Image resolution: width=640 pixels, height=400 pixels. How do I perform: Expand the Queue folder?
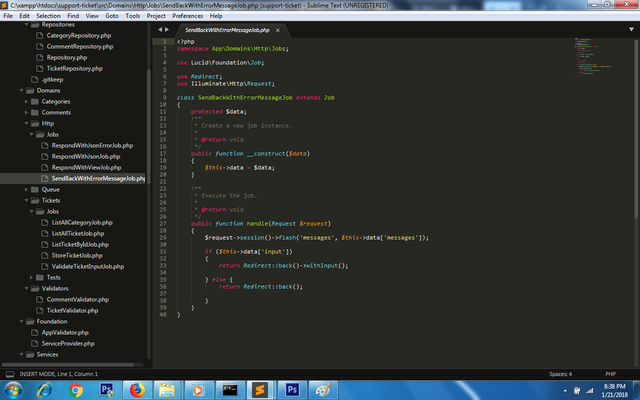click(x=26, y=189)
